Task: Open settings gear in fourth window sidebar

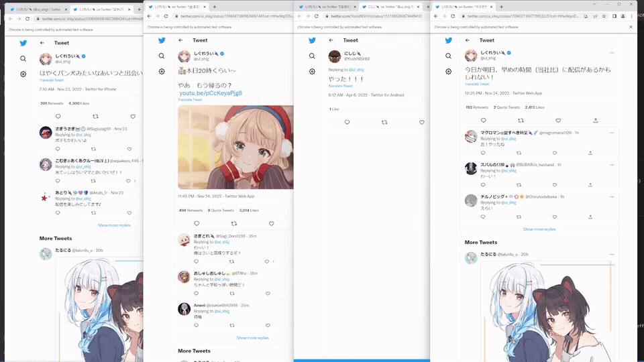Action: (448, 72)
